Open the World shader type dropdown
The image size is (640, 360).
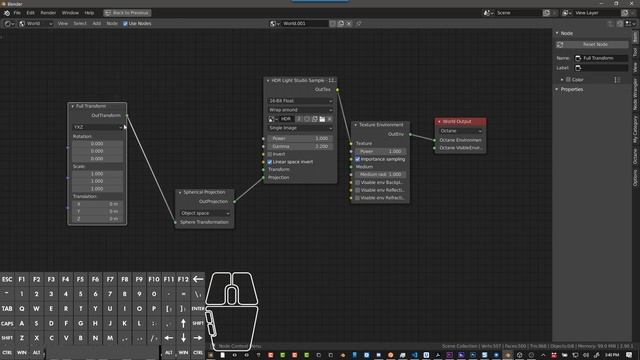coord(36,24)
